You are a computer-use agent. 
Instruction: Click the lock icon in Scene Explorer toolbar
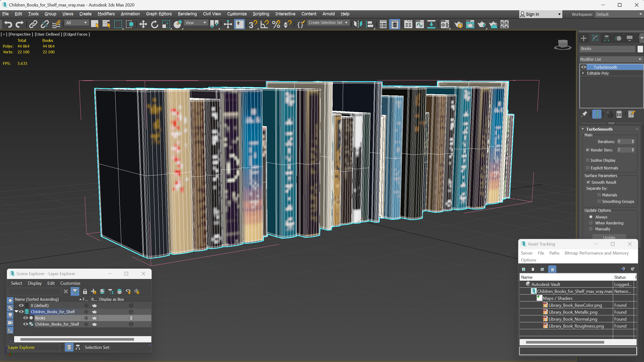(x=85, y=291)
